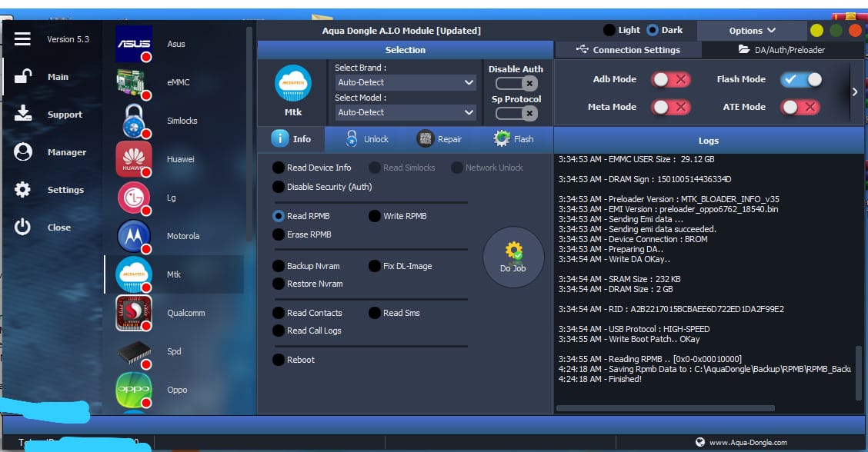Image resolution: width=868 pixels, height=452 pixels.
Task: Click the brand list vertical scrollbar
Action: pyautogui.click(x=249, y=133)
